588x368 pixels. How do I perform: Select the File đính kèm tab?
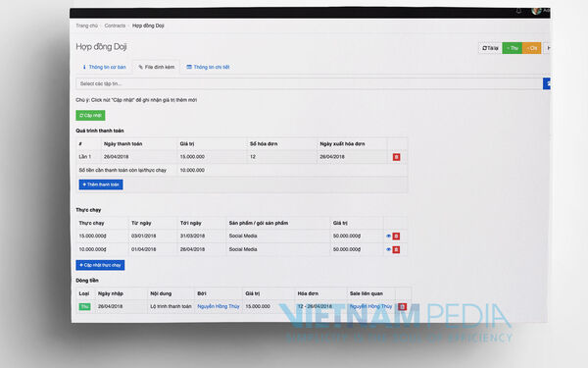pyautogui.click(x=157, y=67)
